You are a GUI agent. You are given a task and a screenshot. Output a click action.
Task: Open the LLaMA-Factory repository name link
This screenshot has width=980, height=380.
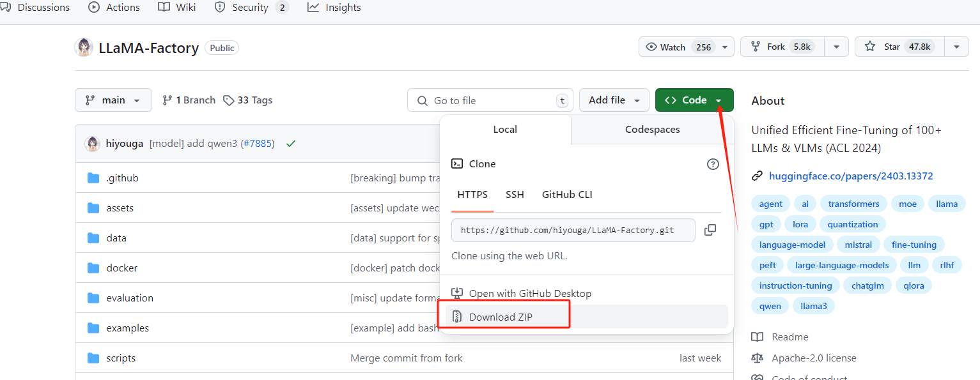(148, 48)
